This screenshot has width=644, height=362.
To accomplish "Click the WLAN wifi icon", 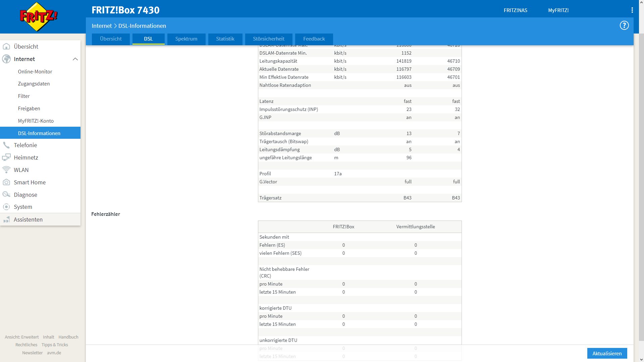I will 6,170.
